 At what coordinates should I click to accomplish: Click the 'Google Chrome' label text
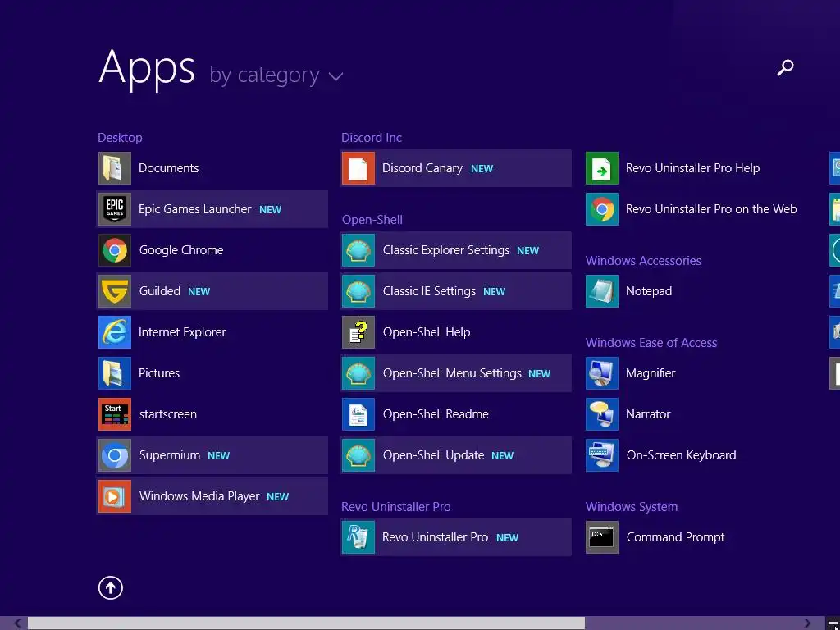181,250
